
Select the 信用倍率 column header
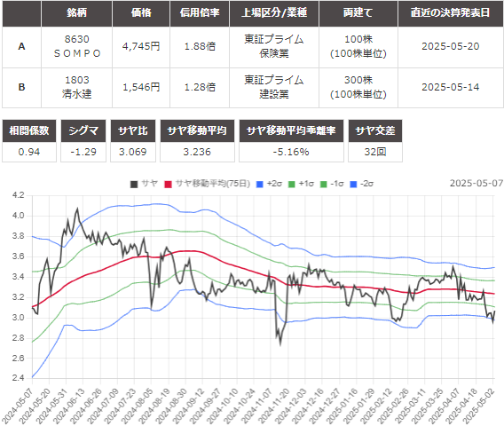(x=200, y=13)
